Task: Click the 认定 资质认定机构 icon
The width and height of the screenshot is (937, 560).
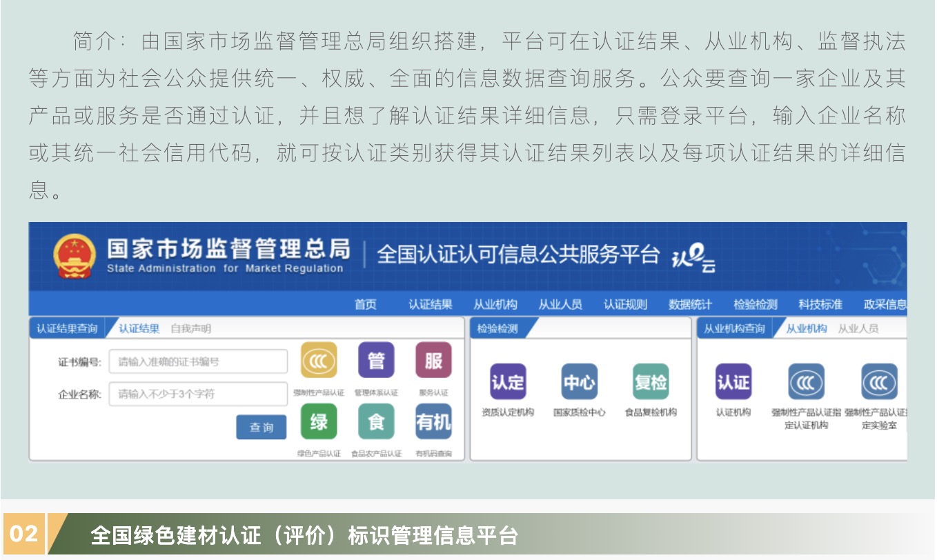Action: 508,382
